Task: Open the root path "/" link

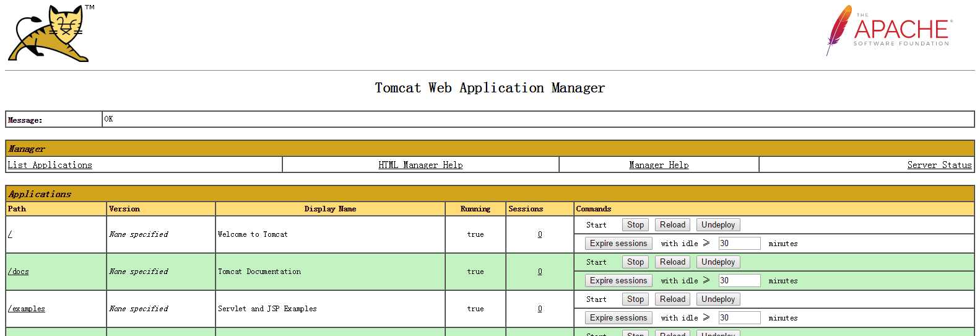Action: click(x=10, y=234)
